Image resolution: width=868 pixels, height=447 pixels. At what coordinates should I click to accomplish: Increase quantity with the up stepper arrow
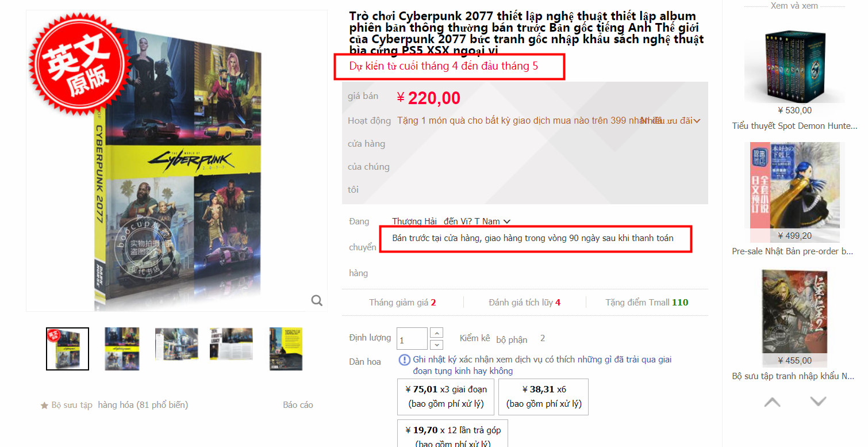[436, 333]
